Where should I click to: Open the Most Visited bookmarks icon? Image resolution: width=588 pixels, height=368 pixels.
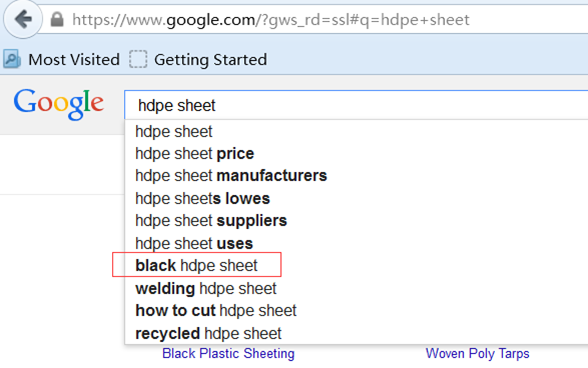point(12,59)
